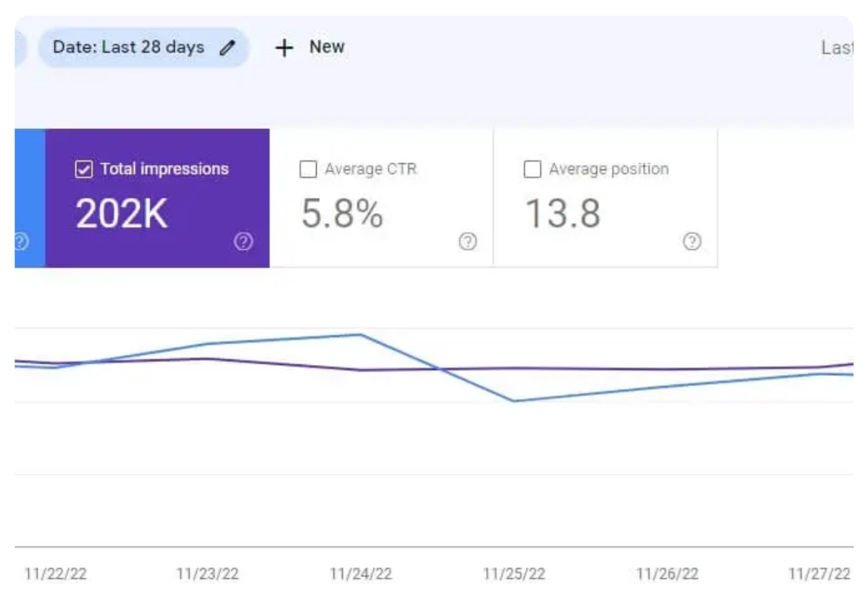
Task: Select the 5.8% Average CTR value
Action: [342, 214]
